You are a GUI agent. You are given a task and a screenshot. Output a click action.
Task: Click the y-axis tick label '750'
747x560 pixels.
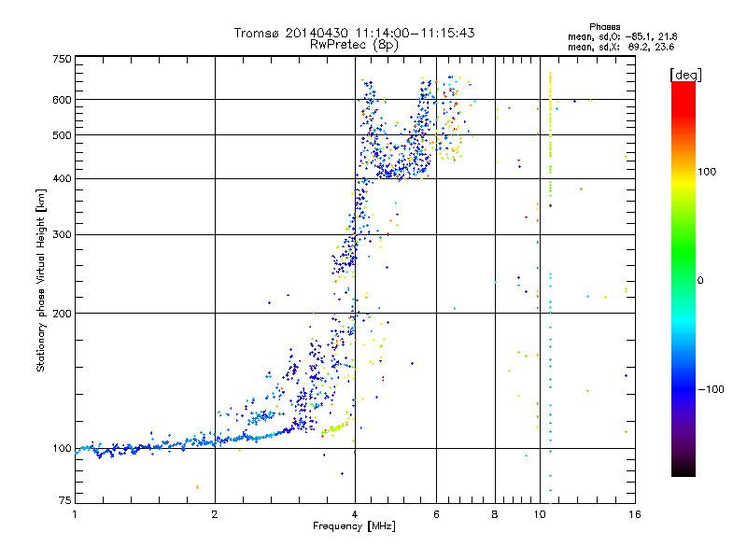62,59
